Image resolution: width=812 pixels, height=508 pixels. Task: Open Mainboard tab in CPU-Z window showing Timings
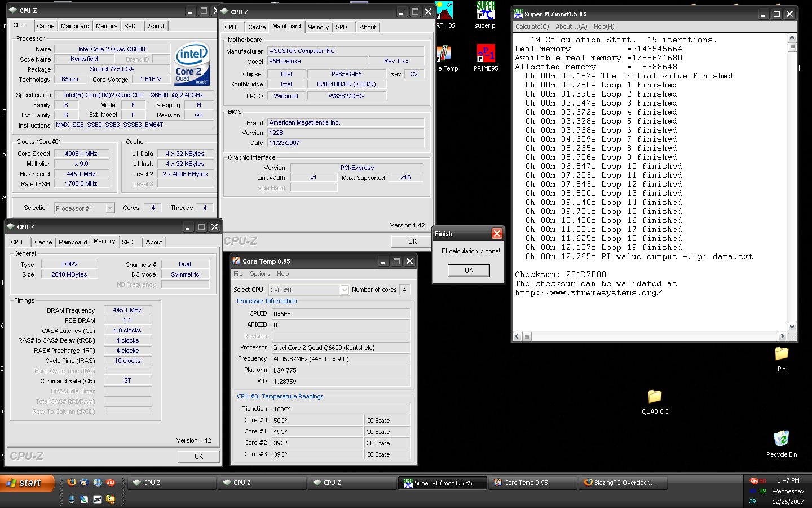[73, 242]
